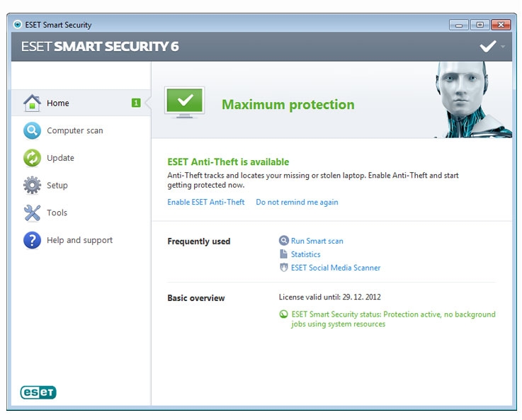Expand the header checkmark dropdown arrow
Image resolution: width=522 pixels, height=420 pixels.
(x=503, y=47)
